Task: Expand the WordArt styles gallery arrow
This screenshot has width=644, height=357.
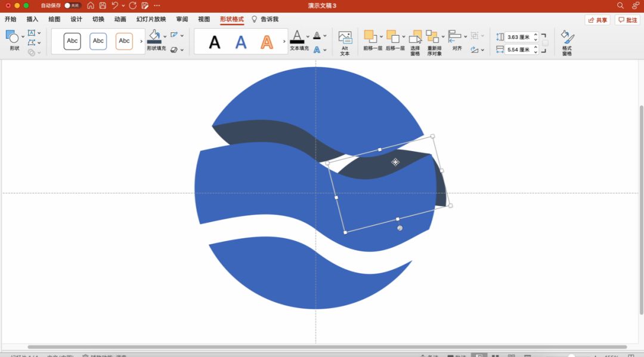Action: [284, 41]
